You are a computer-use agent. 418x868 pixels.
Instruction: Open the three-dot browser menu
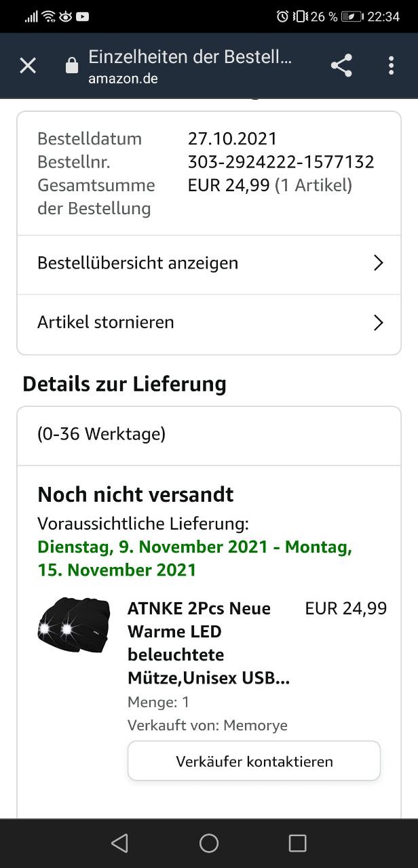391,66
